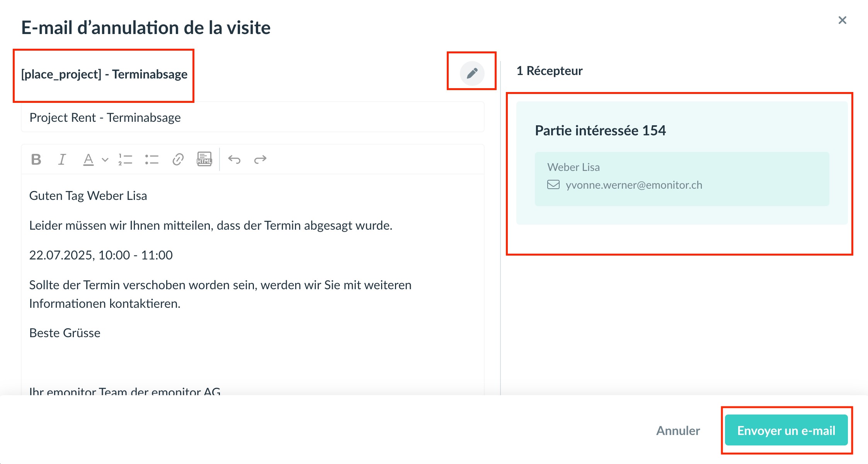Apply italic formatting
This screenshot has width=868, height=464.
(62, 159)
